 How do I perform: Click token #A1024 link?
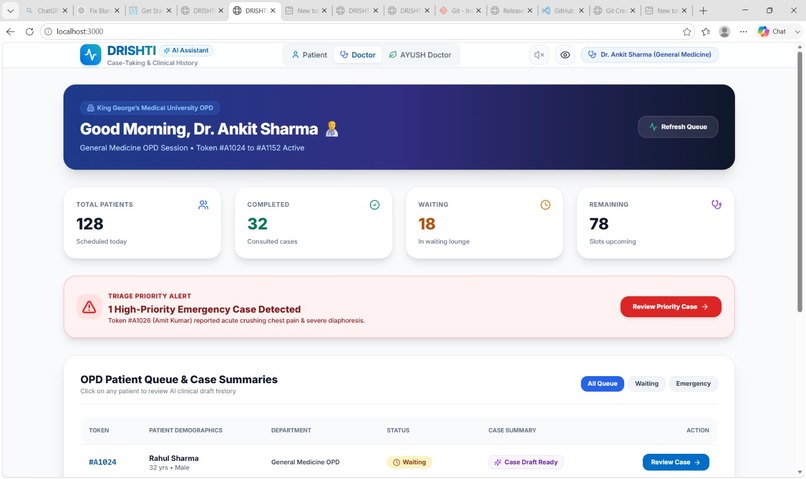pos(102,462)
